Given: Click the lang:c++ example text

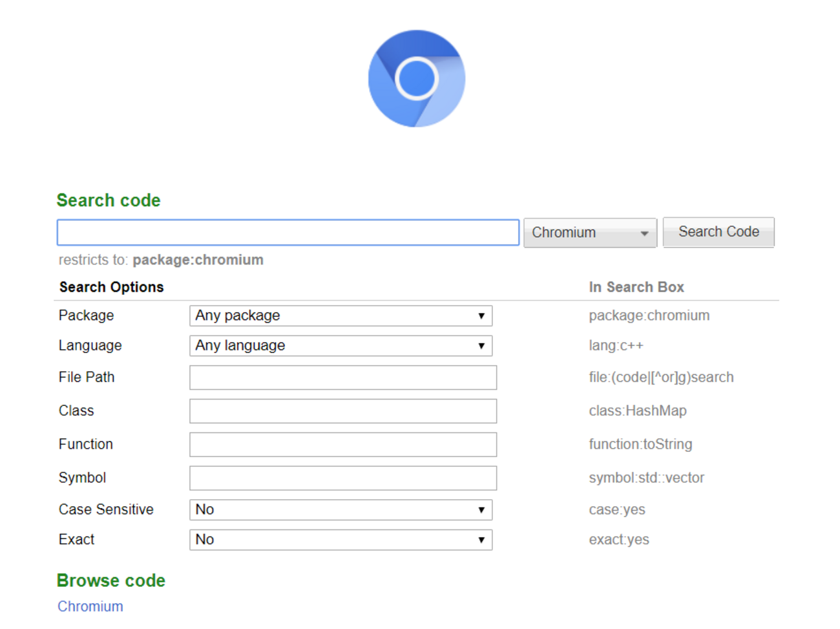Looking at the screenshot, I should (616, 346).
